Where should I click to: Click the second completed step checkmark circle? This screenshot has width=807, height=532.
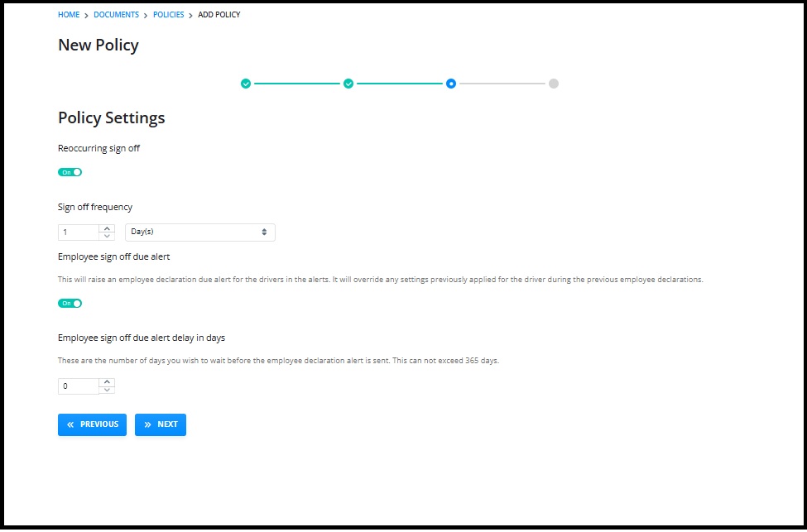(348, 84)
